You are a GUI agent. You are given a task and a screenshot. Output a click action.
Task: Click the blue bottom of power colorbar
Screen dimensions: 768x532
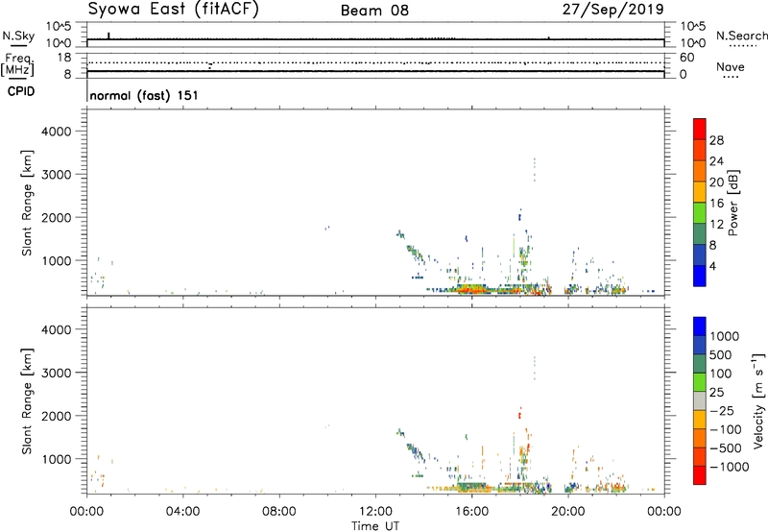(700, 276)
